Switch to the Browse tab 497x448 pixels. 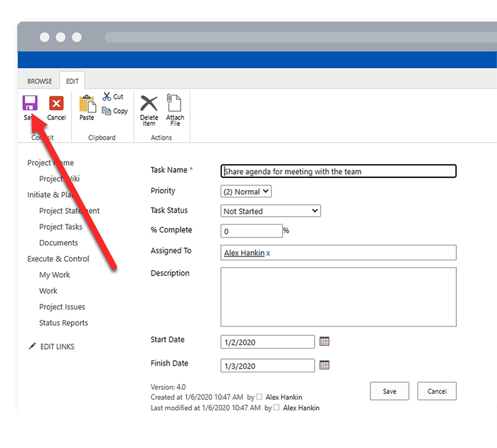39,81
